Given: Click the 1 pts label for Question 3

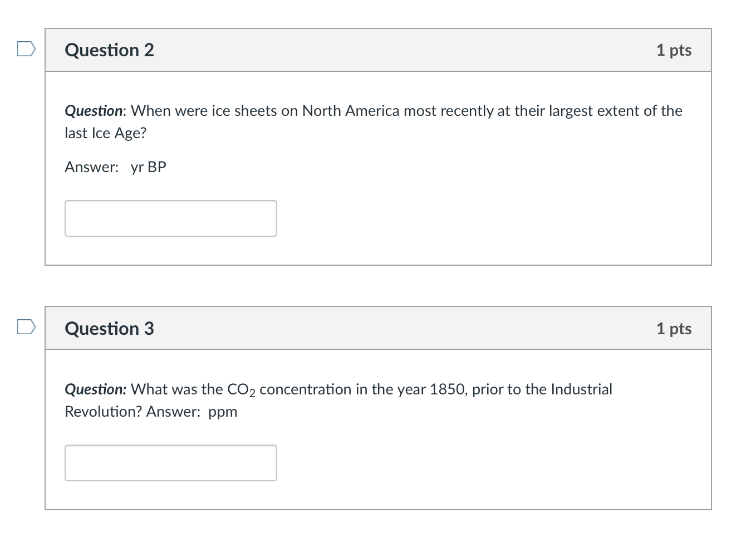Looking at the screenshot, I should (674, 329).
